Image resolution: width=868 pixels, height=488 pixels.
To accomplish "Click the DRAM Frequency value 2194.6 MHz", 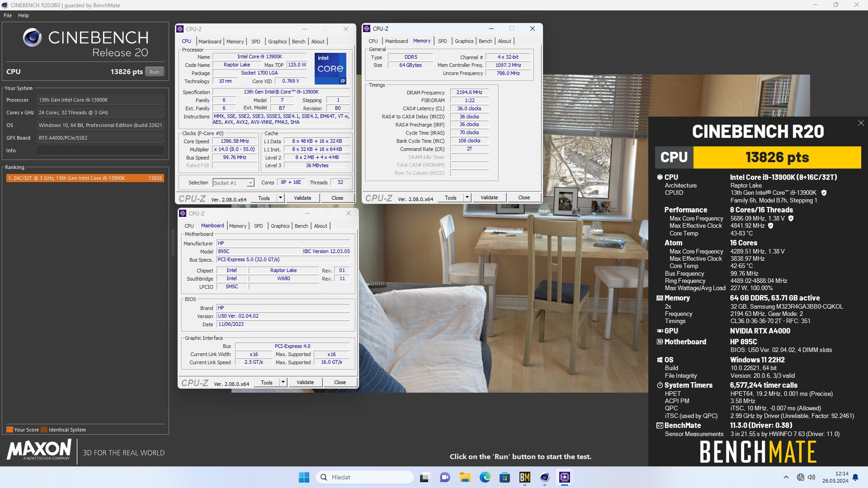I will [469, 92].
